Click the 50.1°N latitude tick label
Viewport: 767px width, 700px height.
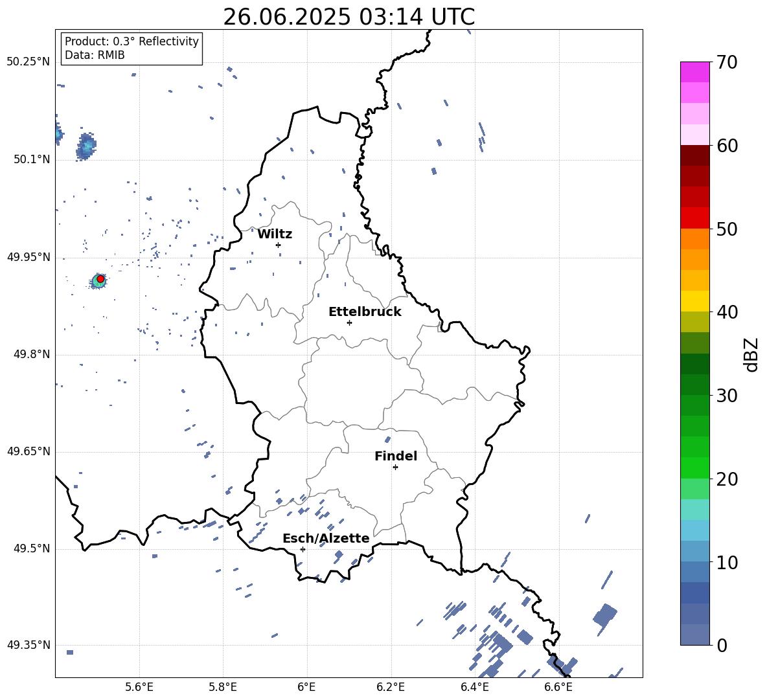pos(31,159)
